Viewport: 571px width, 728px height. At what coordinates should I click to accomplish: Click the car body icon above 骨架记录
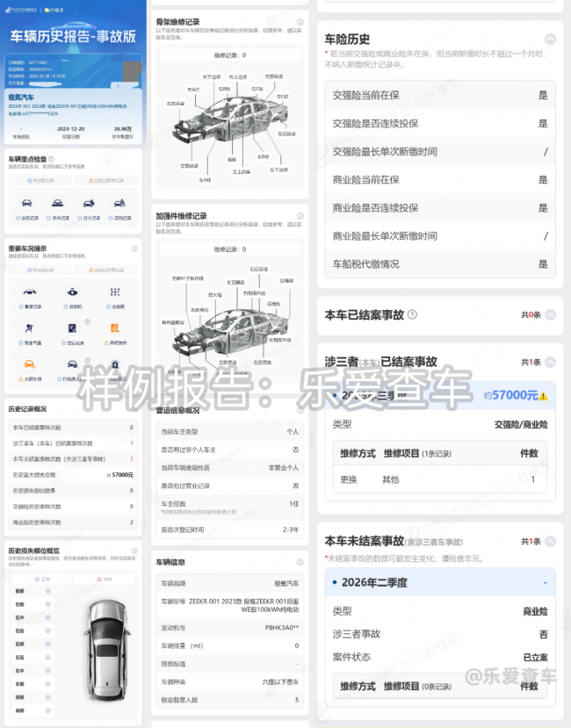(30, 292)
